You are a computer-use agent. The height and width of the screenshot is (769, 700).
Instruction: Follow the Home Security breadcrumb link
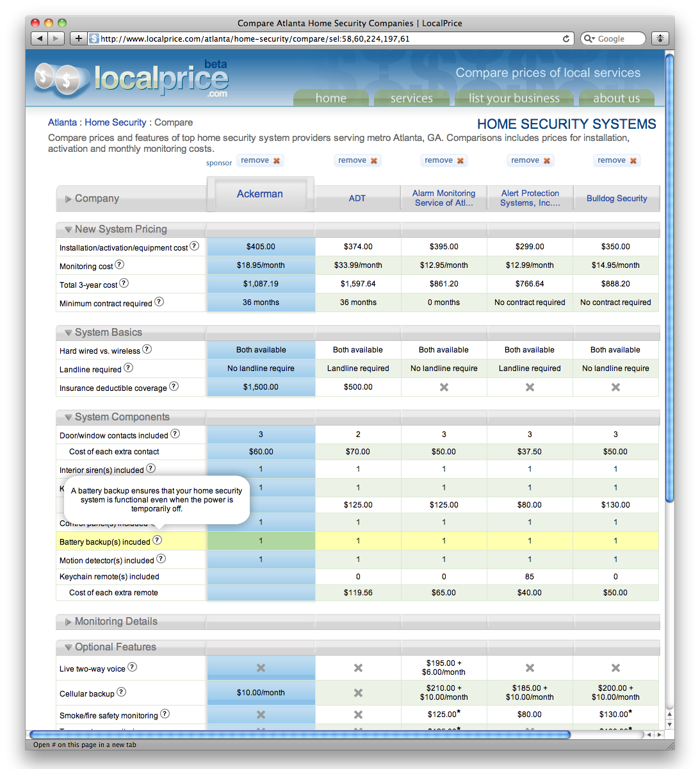coord(115,122)
